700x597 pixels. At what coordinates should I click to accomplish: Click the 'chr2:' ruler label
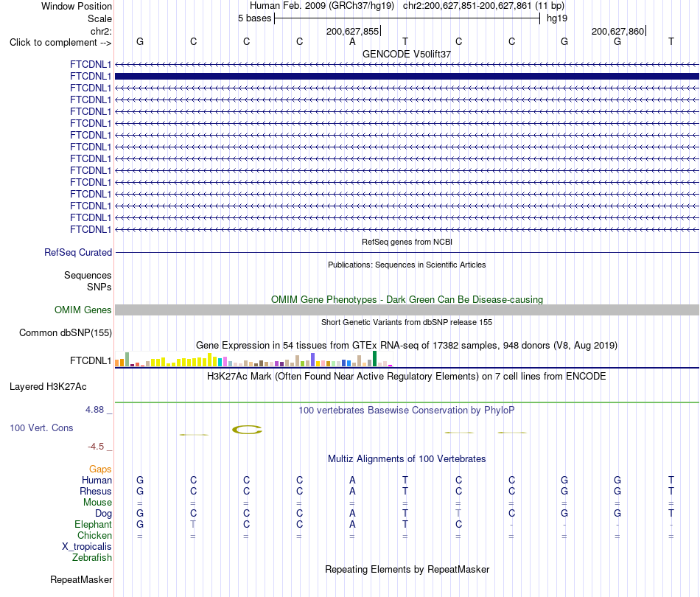click(x=101, y=31)
